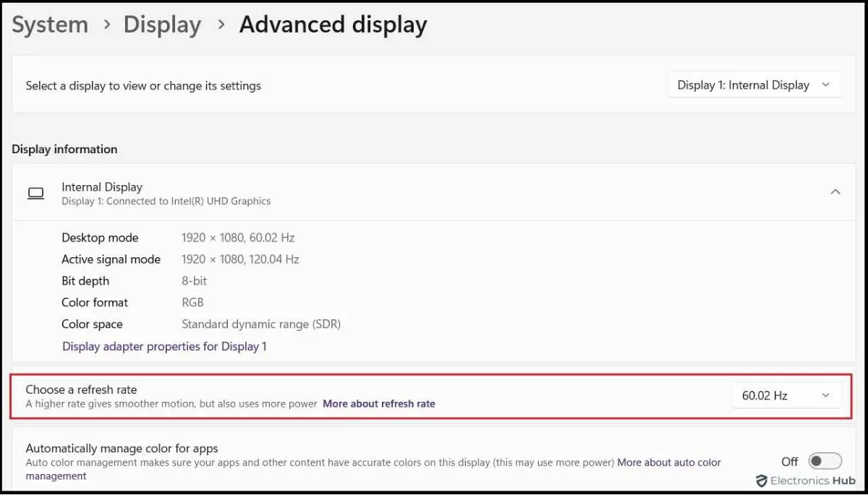Click Choose a refresh rate label
Image resolution: width=868 pixels, height=495 pixels.
click(81, 389)
